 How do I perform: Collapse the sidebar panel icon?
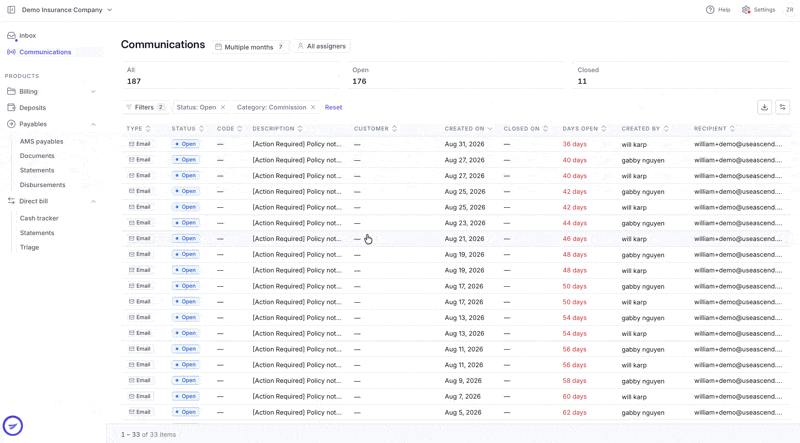11,10
